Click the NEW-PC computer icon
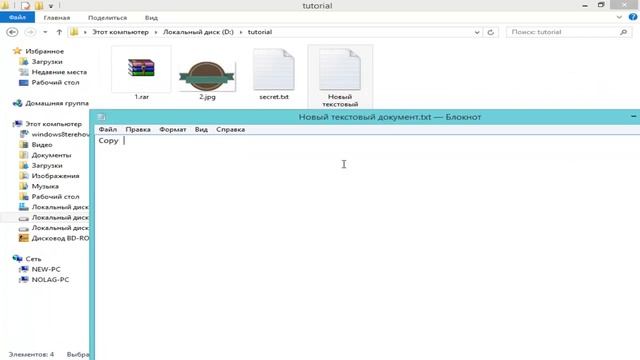The height and width of the screenshot is (360, 640). click(x=24, y=269)
